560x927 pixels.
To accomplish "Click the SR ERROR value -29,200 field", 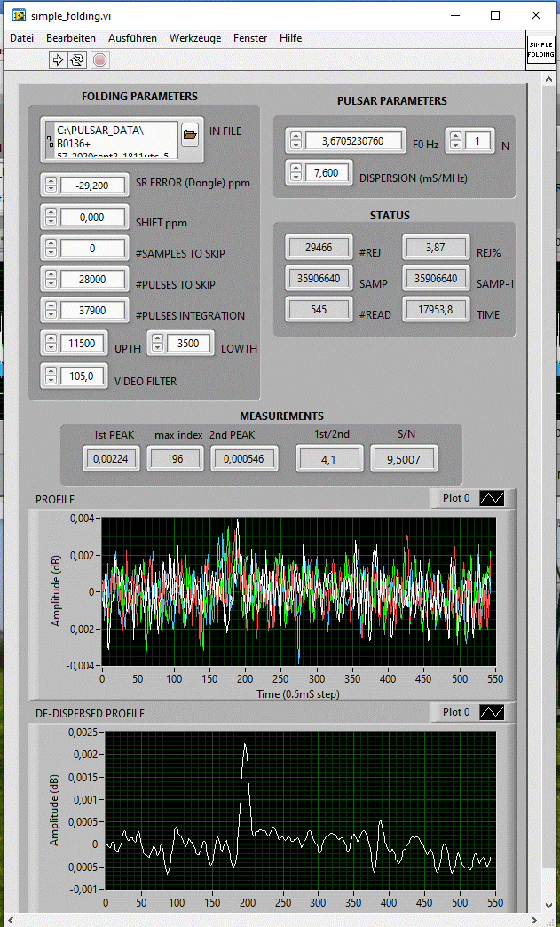I will (93, 185).
